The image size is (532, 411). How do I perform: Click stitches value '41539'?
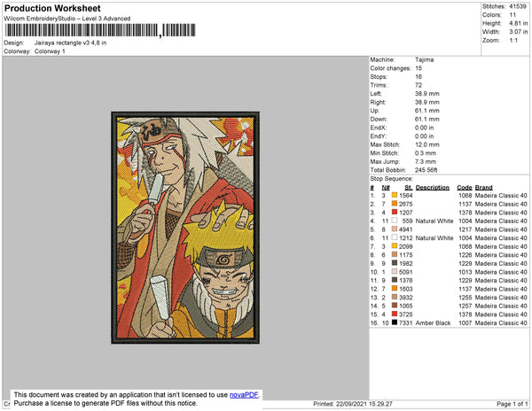coord(518,6)
